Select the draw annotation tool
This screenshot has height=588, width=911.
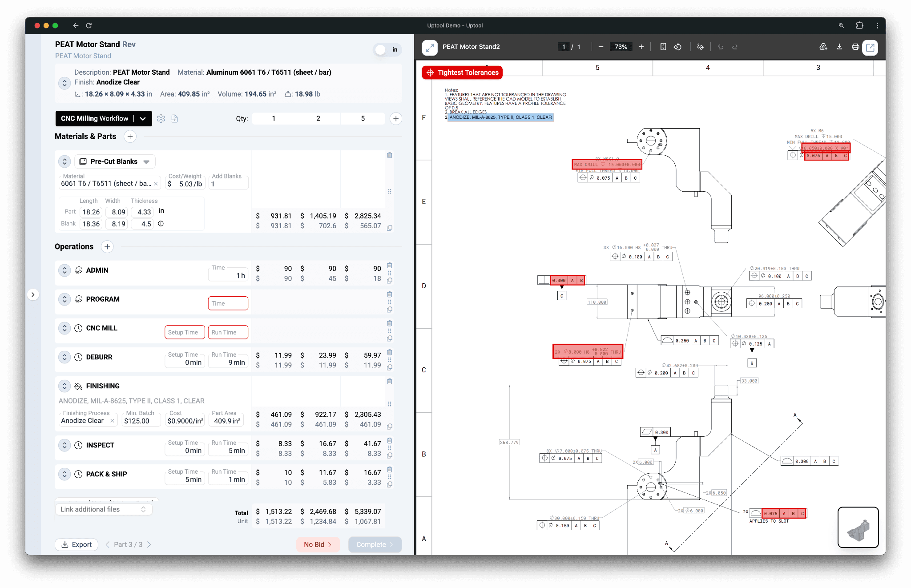[x=701, y=47]
